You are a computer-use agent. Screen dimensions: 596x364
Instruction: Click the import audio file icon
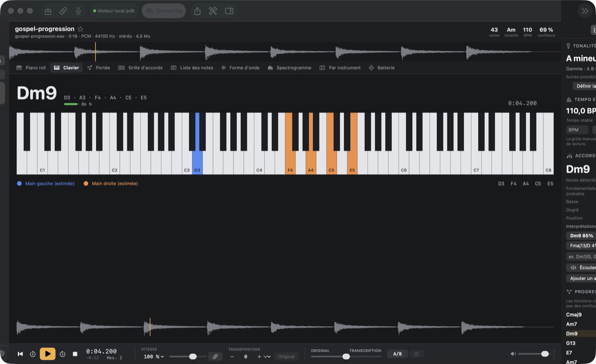click(x=48, y=11)
